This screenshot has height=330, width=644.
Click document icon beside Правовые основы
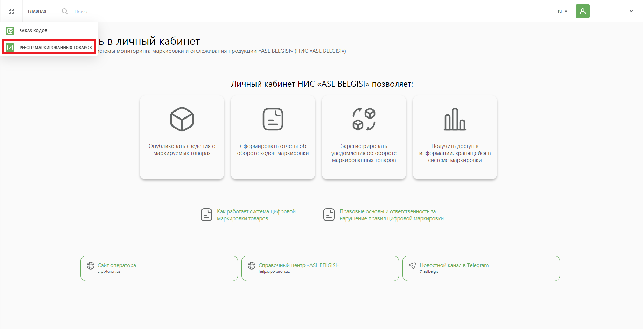329,215
